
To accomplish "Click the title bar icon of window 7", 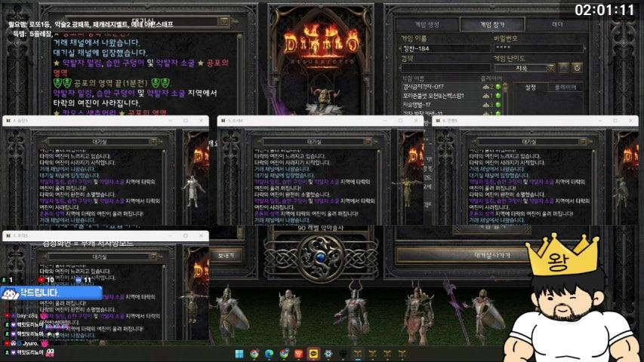I will [x=8, y=235].
